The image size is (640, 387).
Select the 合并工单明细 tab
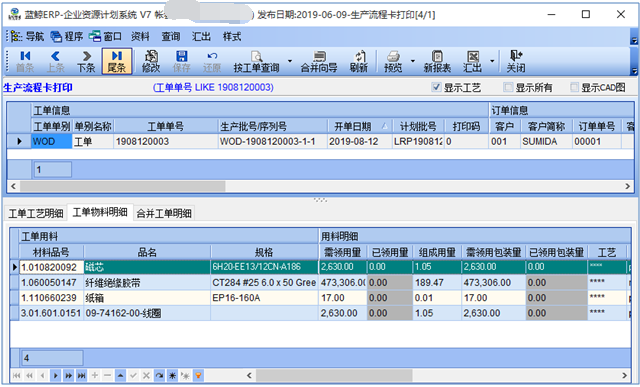pyautogui.click(x=164, y=213)
